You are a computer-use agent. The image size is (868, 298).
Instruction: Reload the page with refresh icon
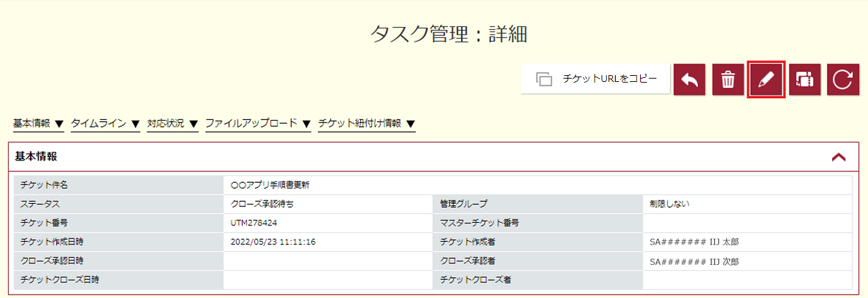843,79
